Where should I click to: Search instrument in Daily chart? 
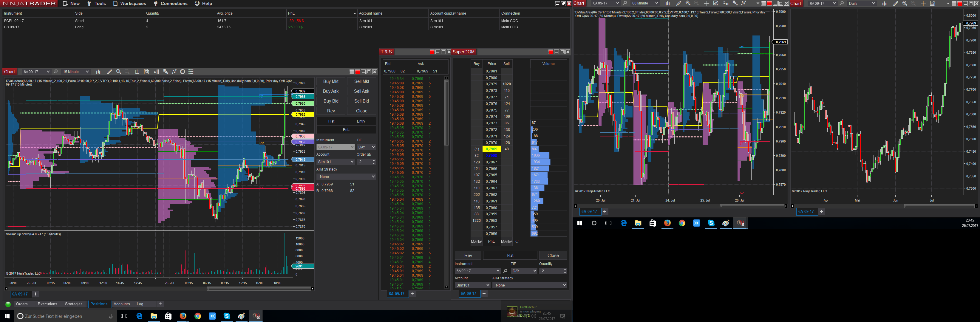[842, 3]
